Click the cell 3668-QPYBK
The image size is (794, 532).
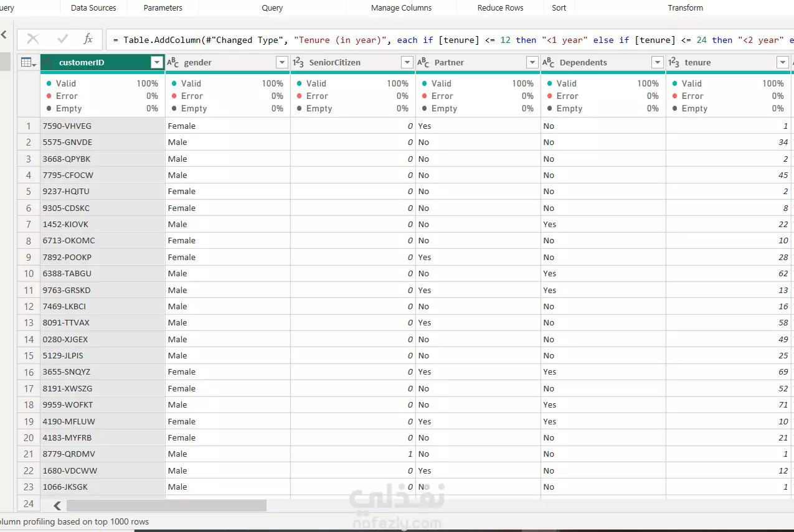tap(103, 159)
